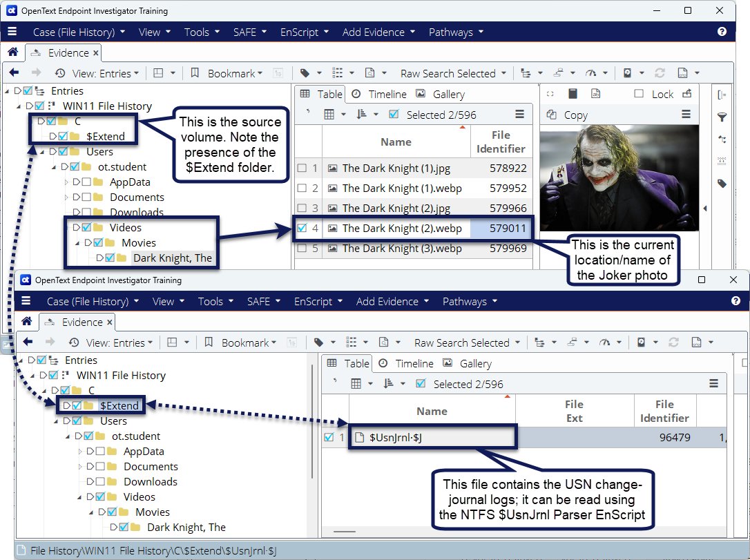
Task: Expand AppData folder in bottom window tree
Action: (80, 451)
